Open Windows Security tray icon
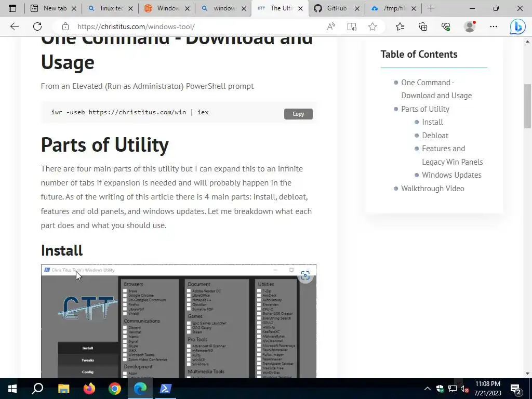 [440, 389]
